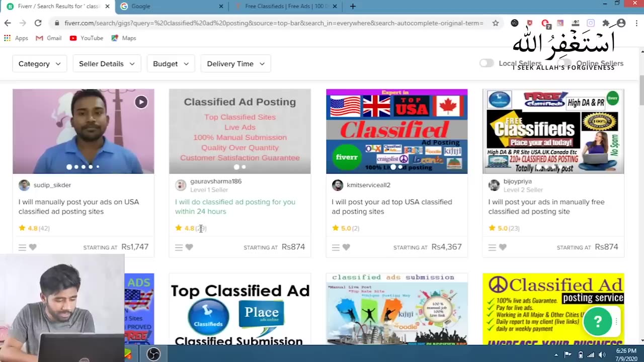Screen dimensions: 644x362
Task: Open list menu icon on sudip_sikder's gig
Action: (x=22, y=247)
